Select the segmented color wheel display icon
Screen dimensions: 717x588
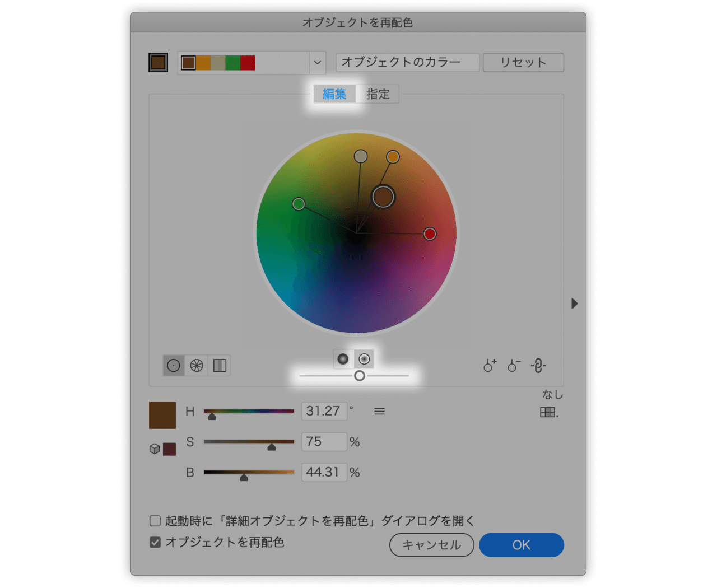(x=197, y=366)
